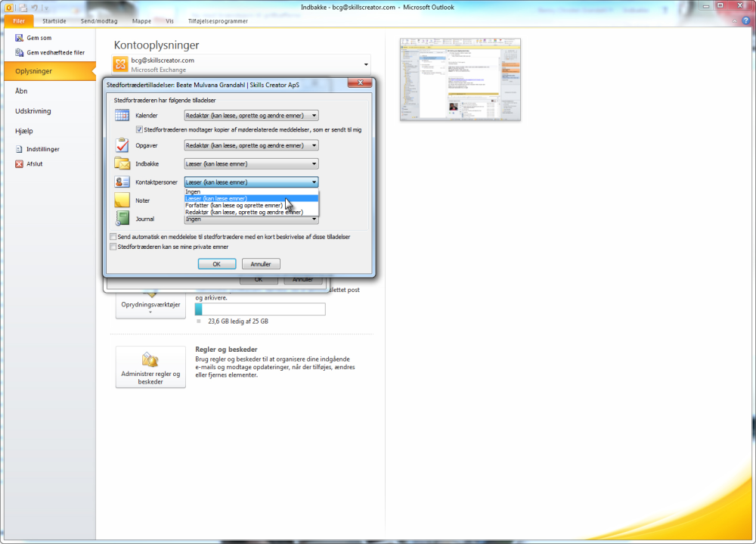Open Administrer regler og beskeder

click(x=150, y=367)
